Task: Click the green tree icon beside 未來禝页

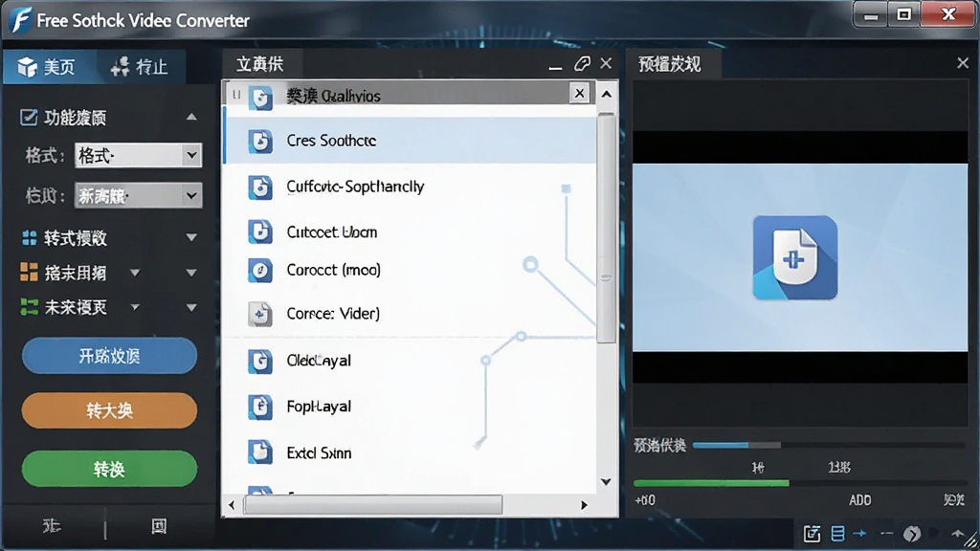Action: click(x=29, y=307)
